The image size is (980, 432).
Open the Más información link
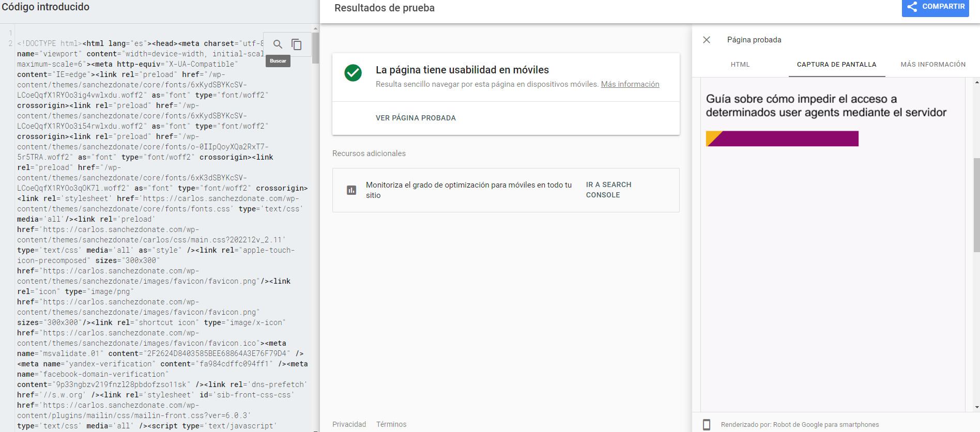pyautogui.click(x=630, y=84)
